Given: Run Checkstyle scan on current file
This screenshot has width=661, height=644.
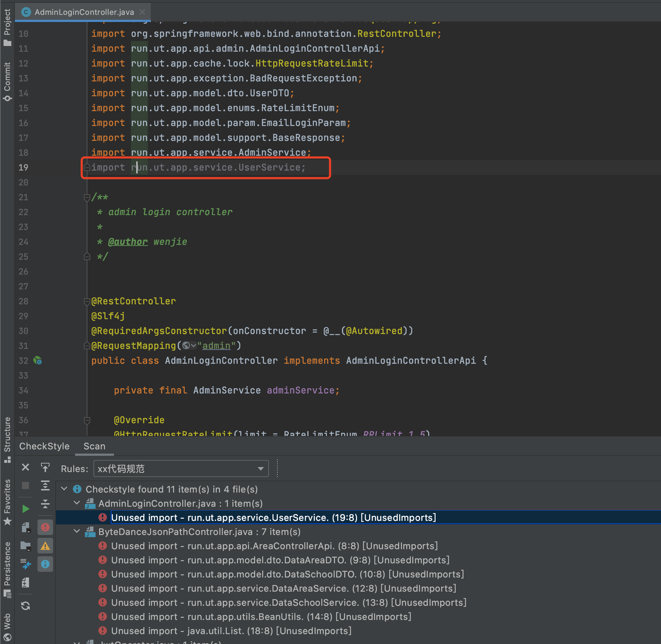Looking at the screenshot, I should click(25, 509).
